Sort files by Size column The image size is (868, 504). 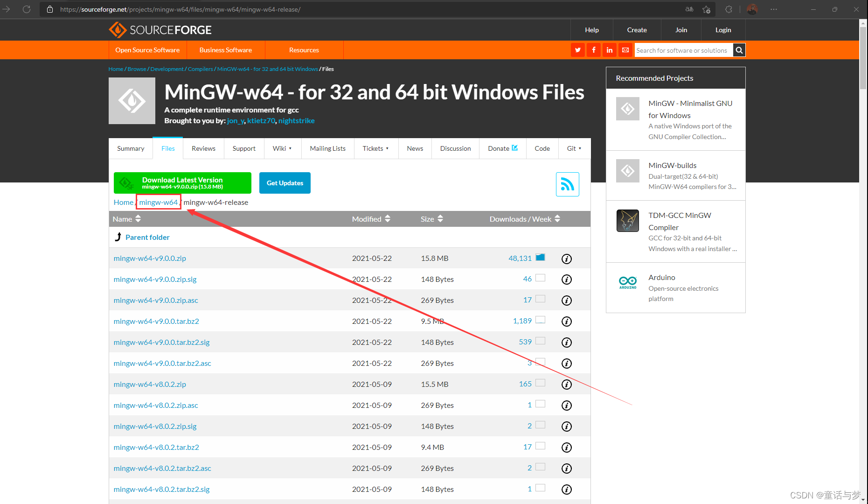coord(432,219)
